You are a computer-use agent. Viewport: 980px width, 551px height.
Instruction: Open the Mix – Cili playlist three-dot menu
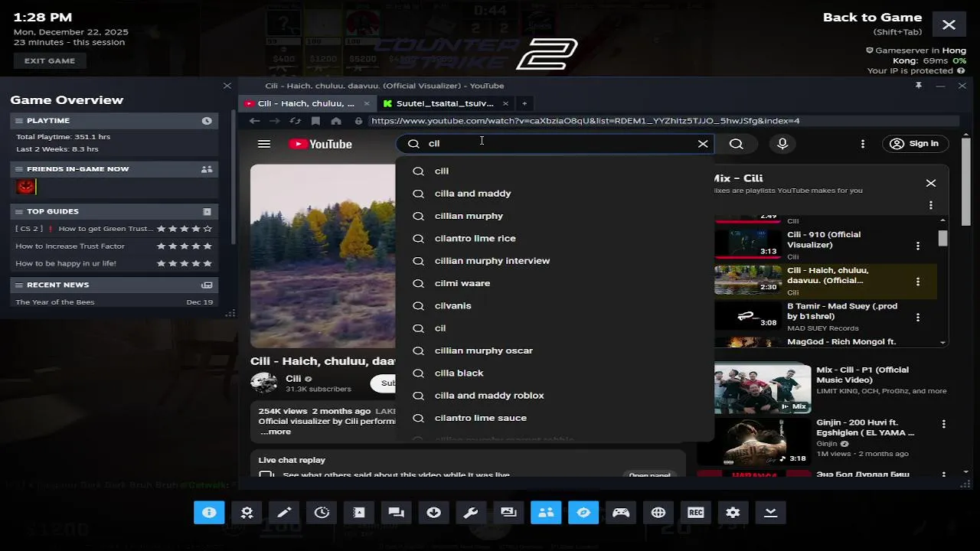[x=931, y=205]
